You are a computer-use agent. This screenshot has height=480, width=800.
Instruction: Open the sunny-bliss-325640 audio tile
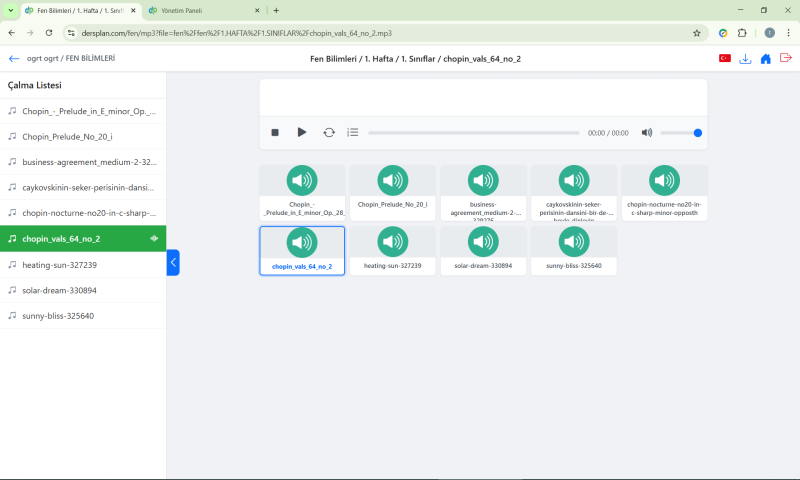pyautogui.click(x=574, y=249)
